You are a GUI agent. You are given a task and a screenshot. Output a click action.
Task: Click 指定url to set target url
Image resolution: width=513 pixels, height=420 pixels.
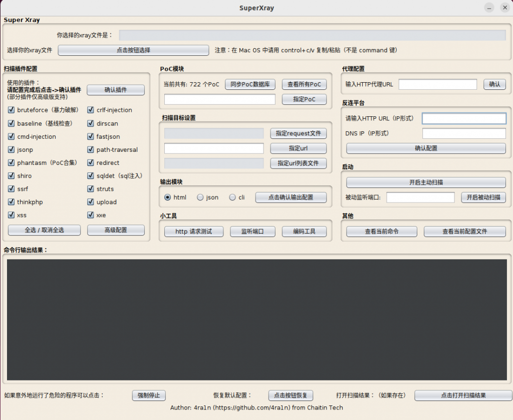299,148
